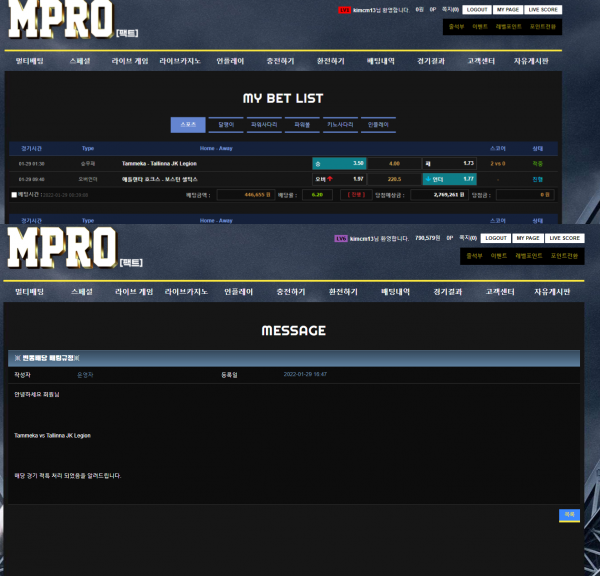Open 라이브카지노 in the menu above MY BET LIST
Image resolution: width=600 pixels, height=576 pixels.
180,61
